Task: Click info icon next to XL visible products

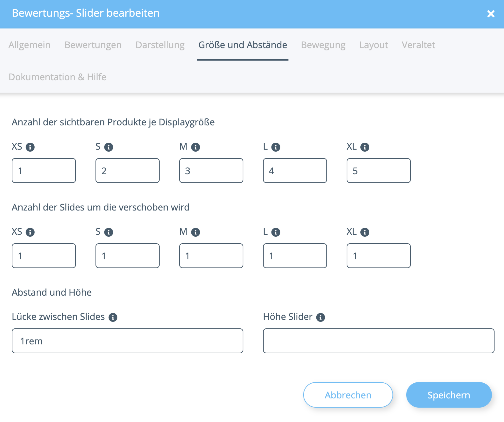Action: (365, 147)
